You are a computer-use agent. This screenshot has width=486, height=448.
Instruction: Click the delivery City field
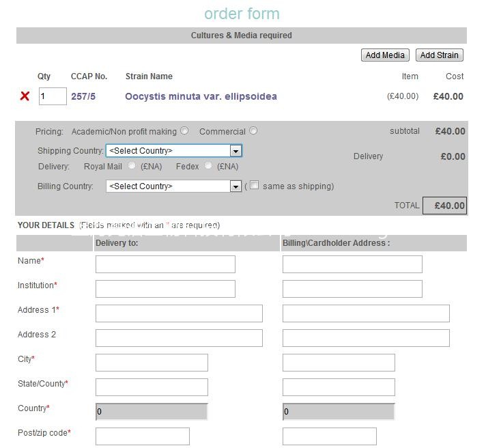click(x=152, y=363)
